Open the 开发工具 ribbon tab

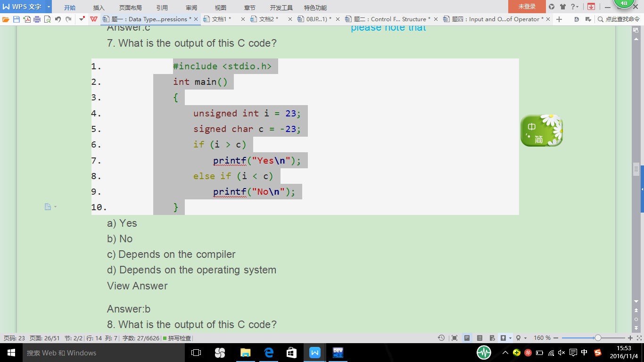tap(281, 8)
